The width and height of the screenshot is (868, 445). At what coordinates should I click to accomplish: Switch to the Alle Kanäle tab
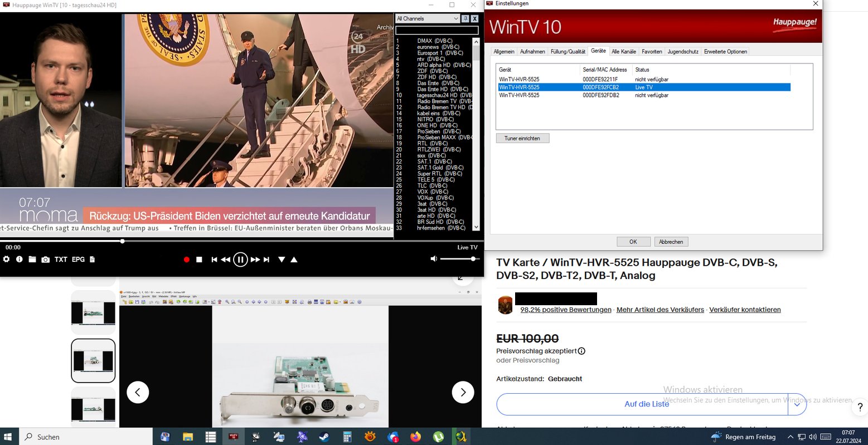[x=624, y=52]
